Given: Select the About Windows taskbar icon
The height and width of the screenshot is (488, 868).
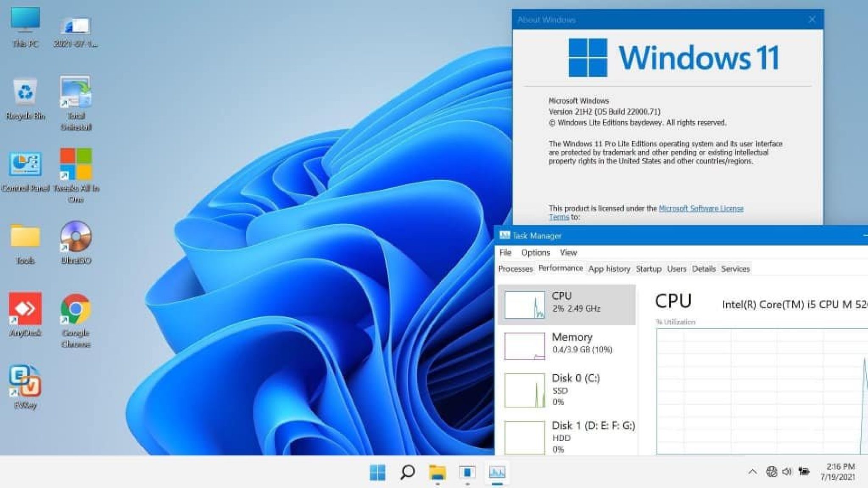Looking at the screenshot, I should tap(467, 472).
